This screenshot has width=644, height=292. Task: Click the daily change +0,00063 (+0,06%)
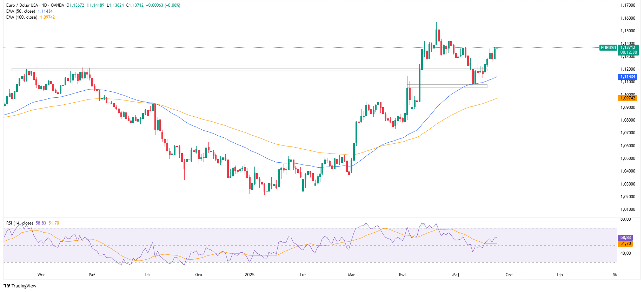163,5
